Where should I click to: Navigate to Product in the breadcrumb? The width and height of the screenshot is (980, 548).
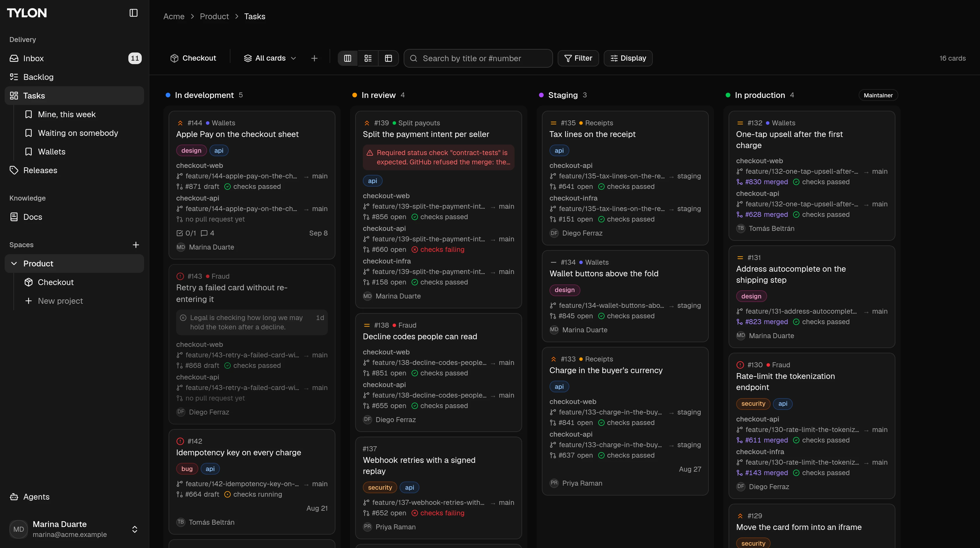click(x=214, y=16)
